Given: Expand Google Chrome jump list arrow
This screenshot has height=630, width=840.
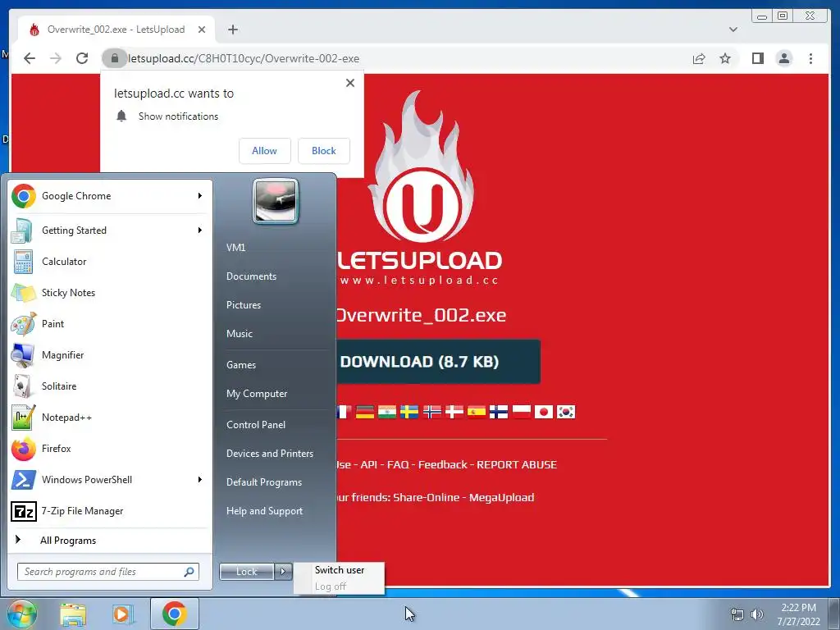Looking at the screenshot, I should point(200,196).
